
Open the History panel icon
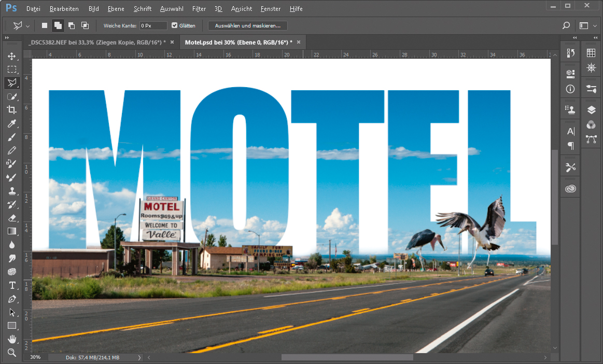[571, 53]
